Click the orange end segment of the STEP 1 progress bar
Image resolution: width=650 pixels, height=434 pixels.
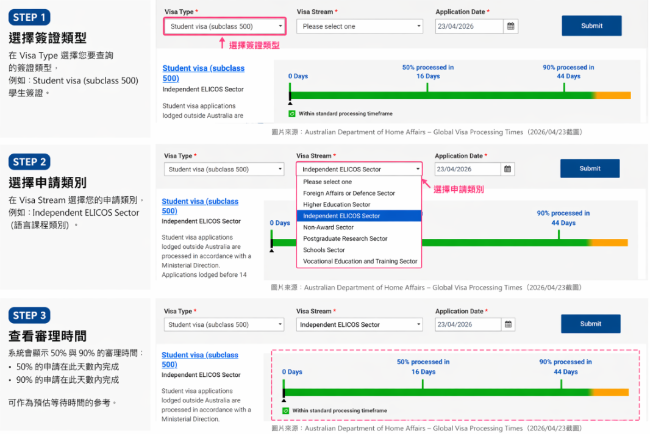point(613,96)
